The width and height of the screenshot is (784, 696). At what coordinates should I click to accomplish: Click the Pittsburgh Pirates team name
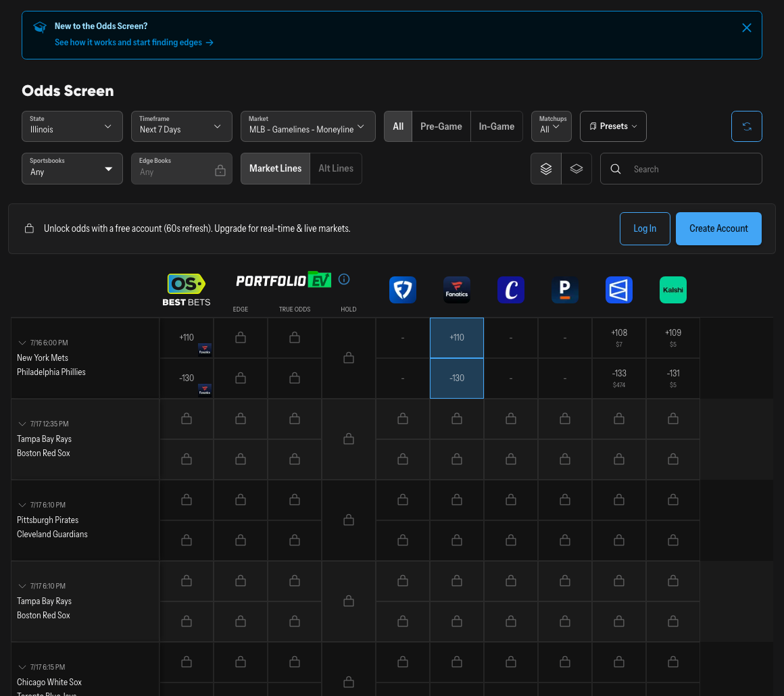47,520
